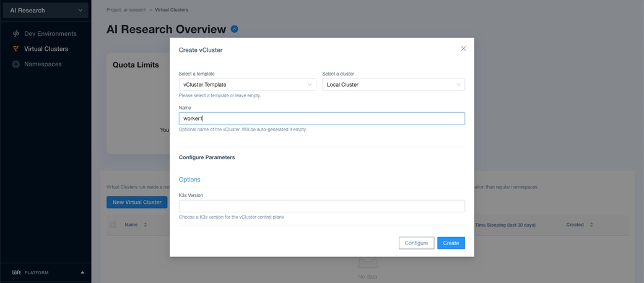Open the AI Research project dropdown
644x283 pixels.
46,11
